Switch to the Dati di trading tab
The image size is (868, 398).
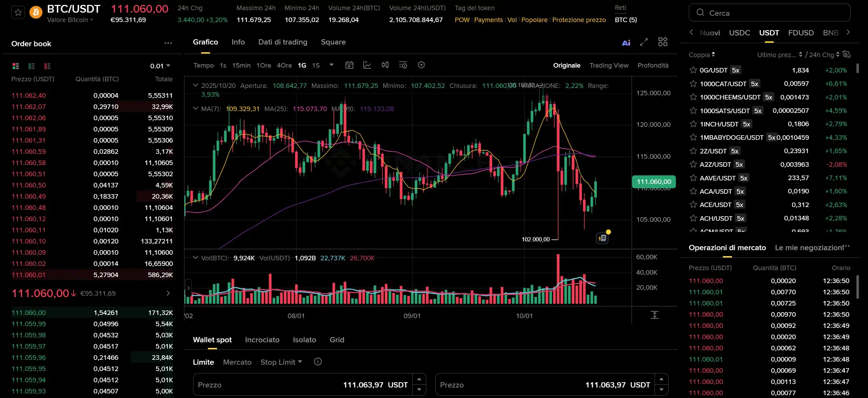pyautogui.click(x=283, y=42)
